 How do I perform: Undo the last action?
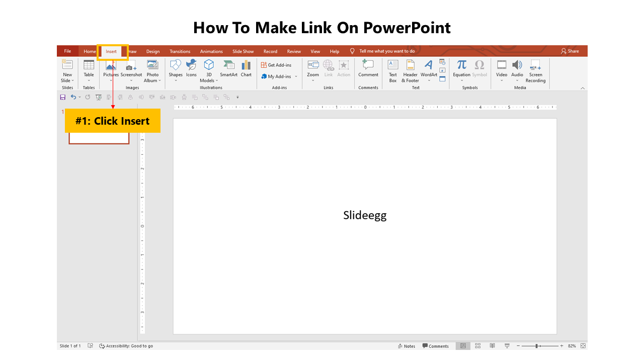click(x=73, y=97)
